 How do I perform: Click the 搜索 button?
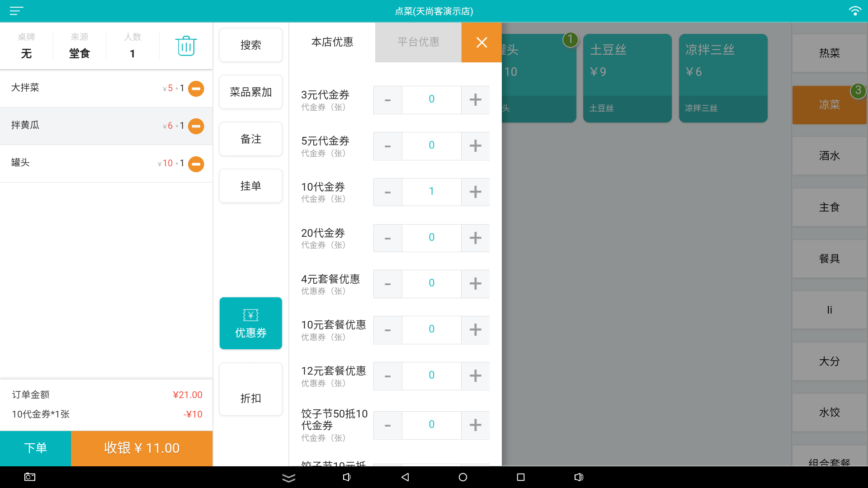point(251,45)
